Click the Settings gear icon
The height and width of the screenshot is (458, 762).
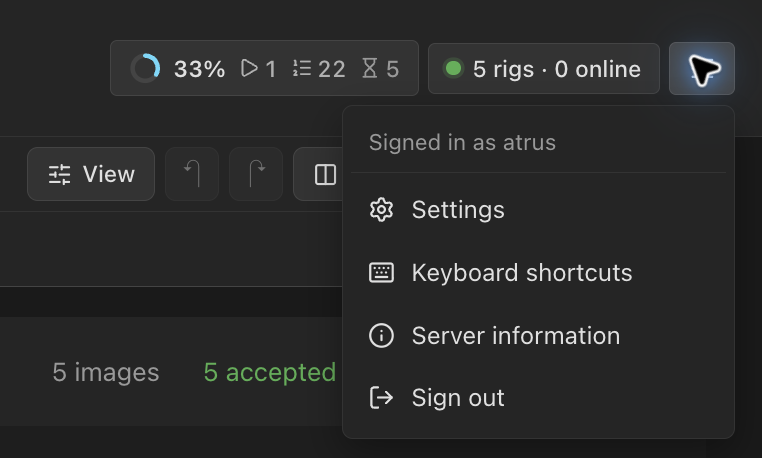click(x=381, y=210)
